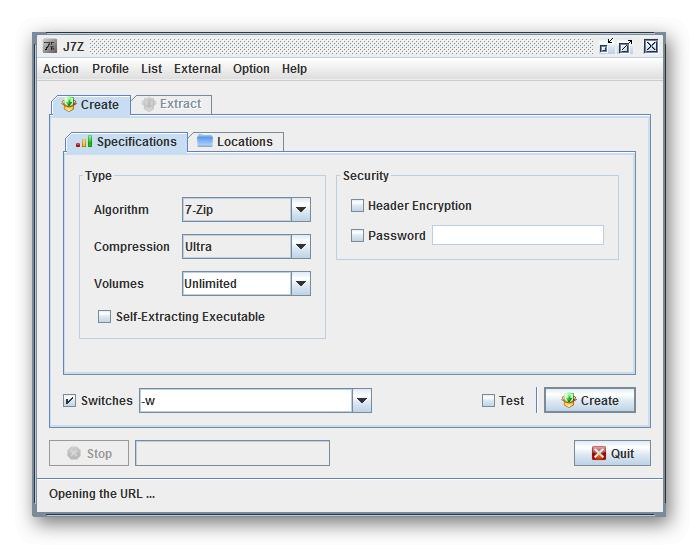
Task: Click the Password input field
Action: point(518,235)
